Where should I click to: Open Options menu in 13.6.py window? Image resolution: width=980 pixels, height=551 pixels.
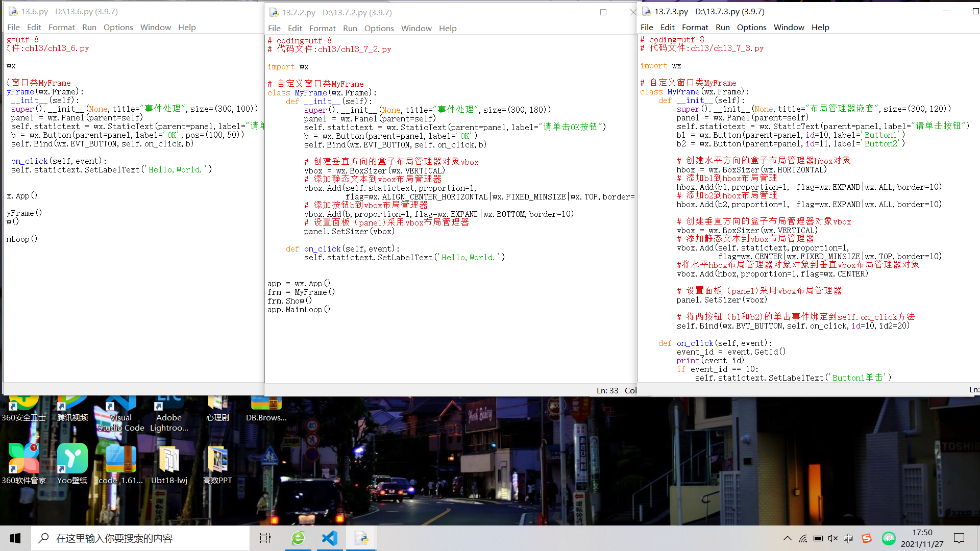118,27
